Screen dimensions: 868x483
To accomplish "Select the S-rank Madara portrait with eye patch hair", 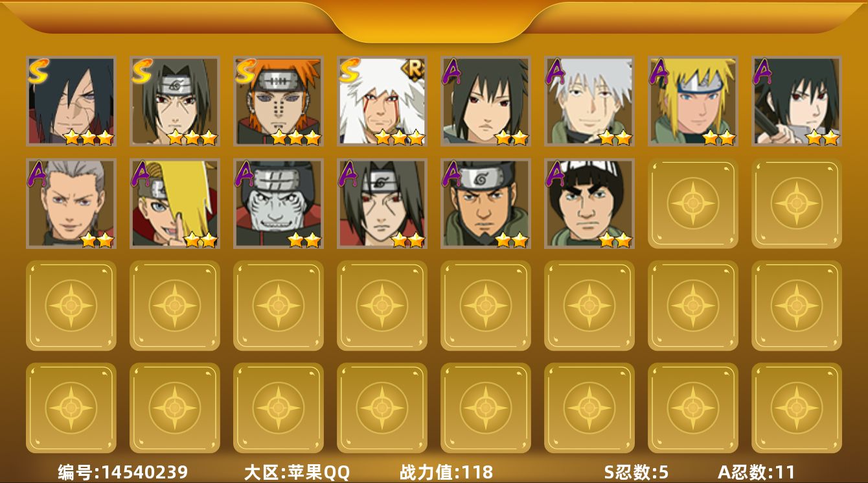I will click(71, 101).
